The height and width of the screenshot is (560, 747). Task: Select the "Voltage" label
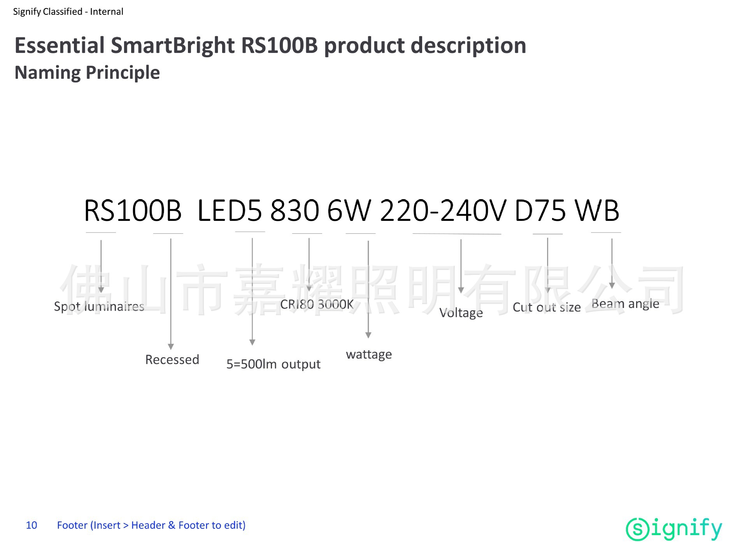pos(461,313)
